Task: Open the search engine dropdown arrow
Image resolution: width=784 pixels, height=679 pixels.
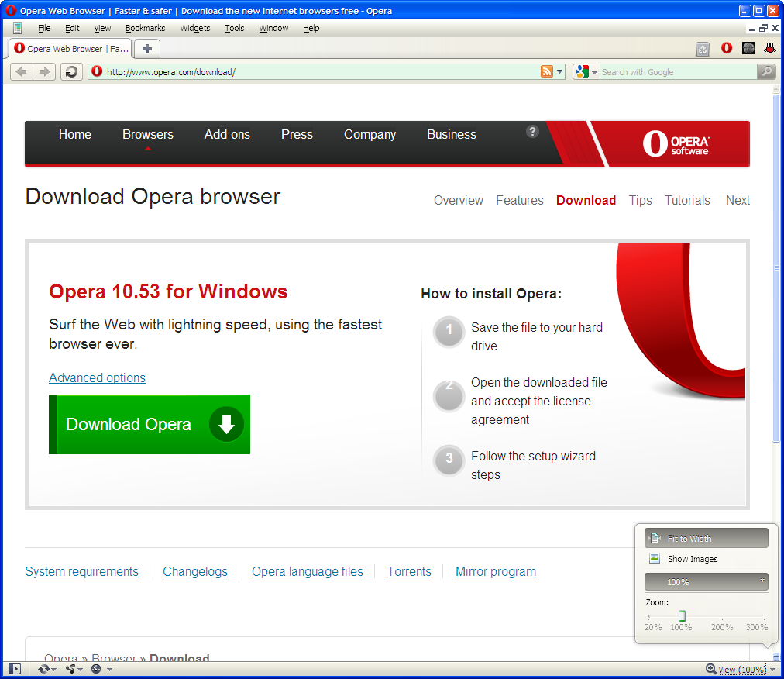Action: [594, 72]
